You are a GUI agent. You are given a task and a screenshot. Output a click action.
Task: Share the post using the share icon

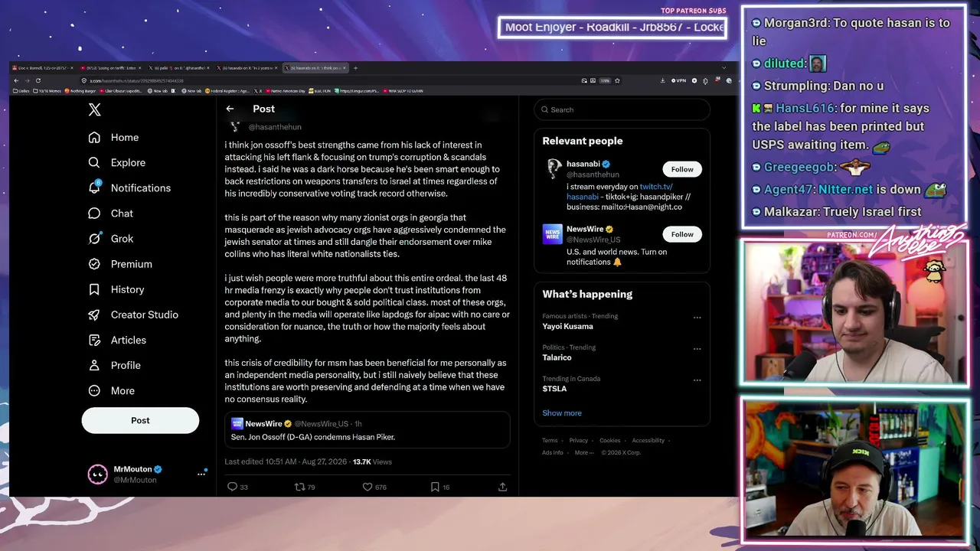[502, 487]
